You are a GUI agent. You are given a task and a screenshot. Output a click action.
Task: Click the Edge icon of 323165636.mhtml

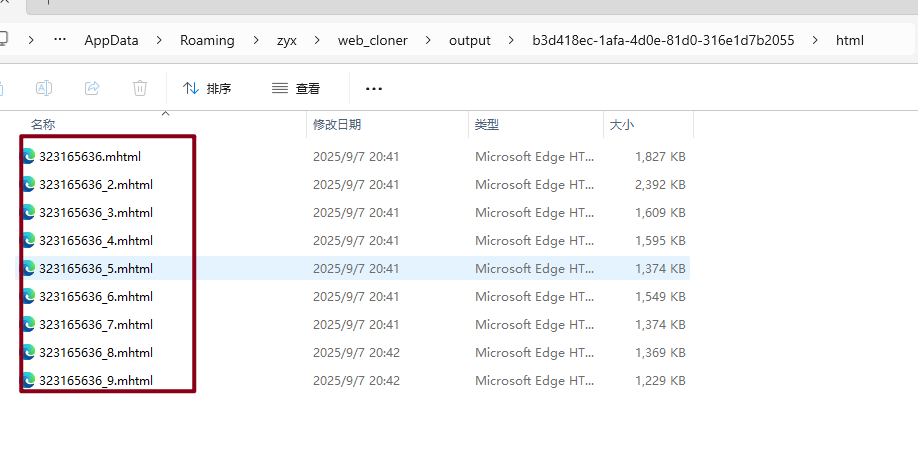pyautogui.click(x=29, y=157)
